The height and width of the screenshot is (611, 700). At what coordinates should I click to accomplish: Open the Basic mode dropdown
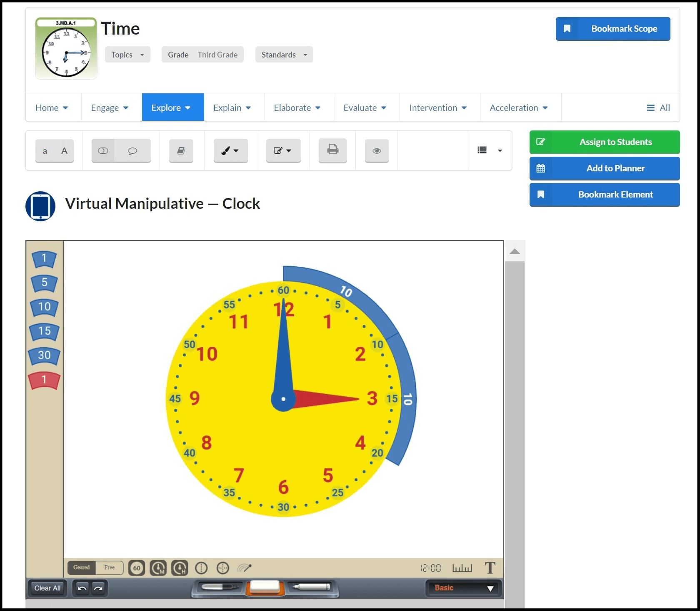(x=464, y=588)
